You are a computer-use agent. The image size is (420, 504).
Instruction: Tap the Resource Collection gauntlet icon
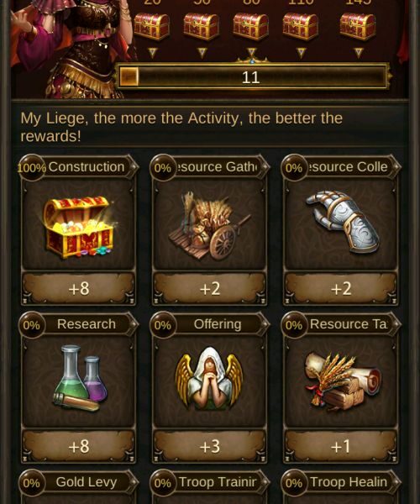click(342, 222)
